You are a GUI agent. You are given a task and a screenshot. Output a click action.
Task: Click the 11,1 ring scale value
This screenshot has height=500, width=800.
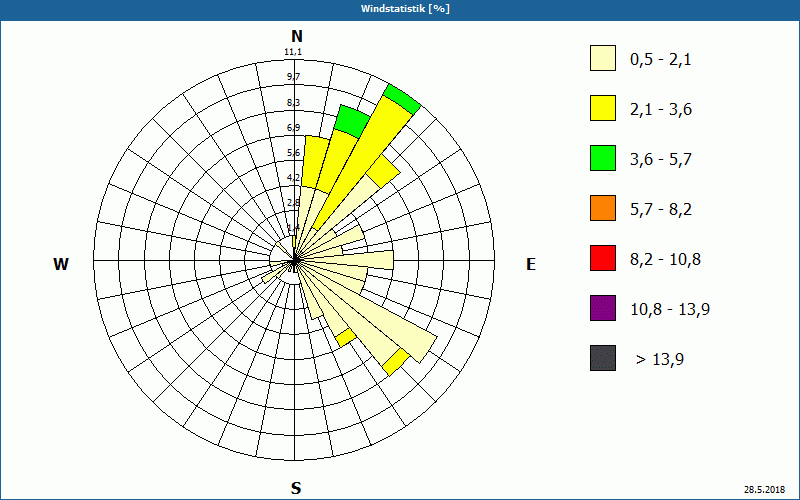click(x=293, y=52)
